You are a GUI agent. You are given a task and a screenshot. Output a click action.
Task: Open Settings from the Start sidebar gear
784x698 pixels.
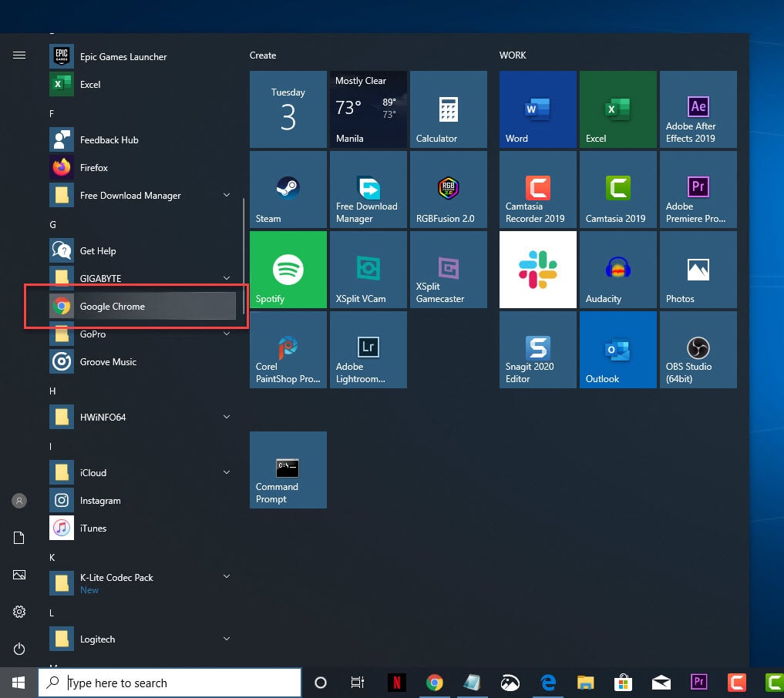tap(19, 612)
